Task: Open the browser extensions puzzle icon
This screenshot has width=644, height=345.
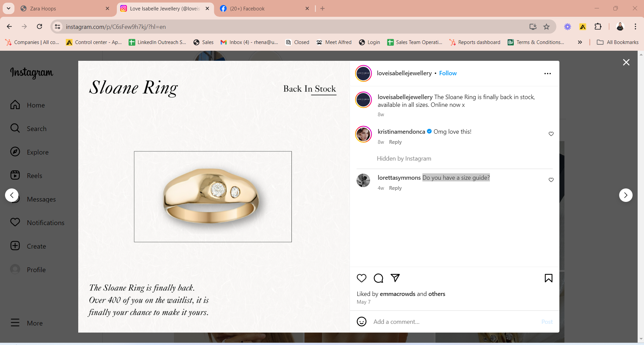Action: pos(598,27)
